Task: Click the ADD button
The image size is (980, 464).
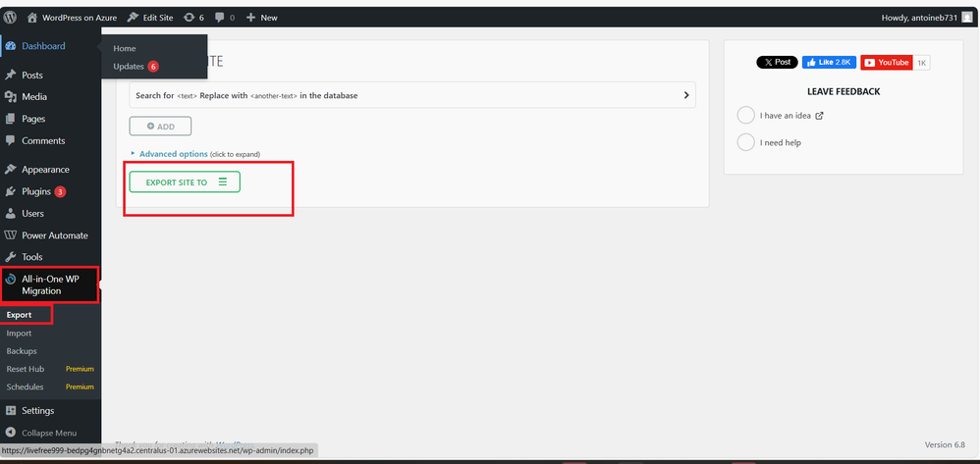Action: pos(160,127)
